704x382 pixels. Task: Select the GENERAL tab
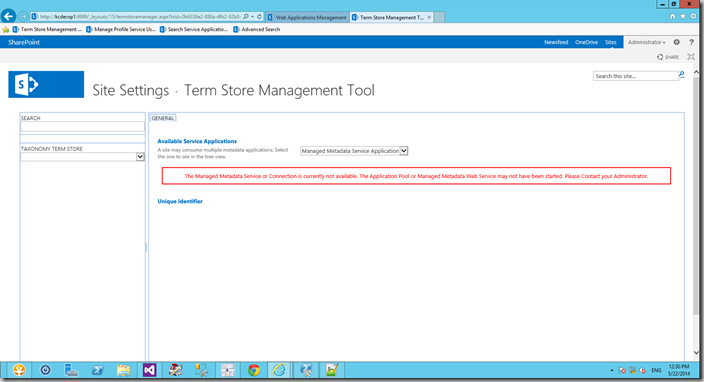click(x=163, y=118)
